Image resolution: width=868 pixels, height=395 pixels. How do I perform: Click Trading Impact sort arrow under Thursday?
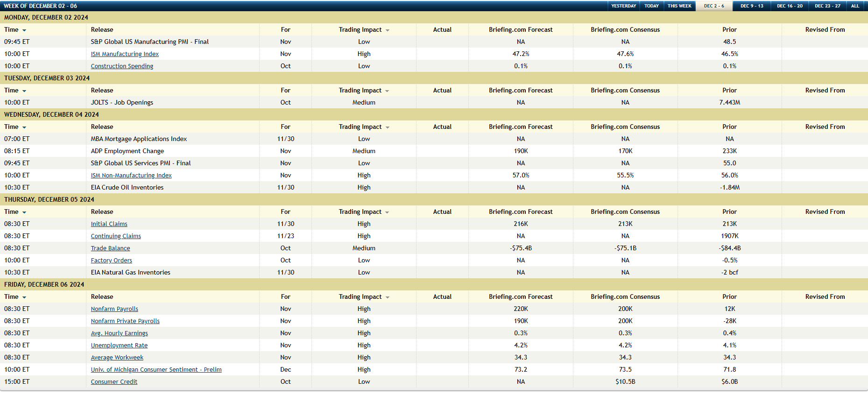coord(387,212)
